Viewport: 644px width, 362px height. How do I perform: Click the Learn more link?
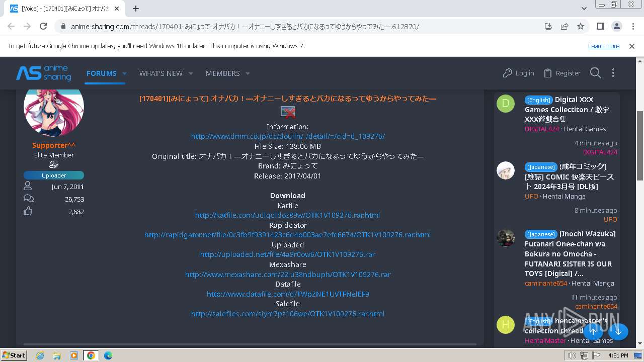click(x=604, y=46)
